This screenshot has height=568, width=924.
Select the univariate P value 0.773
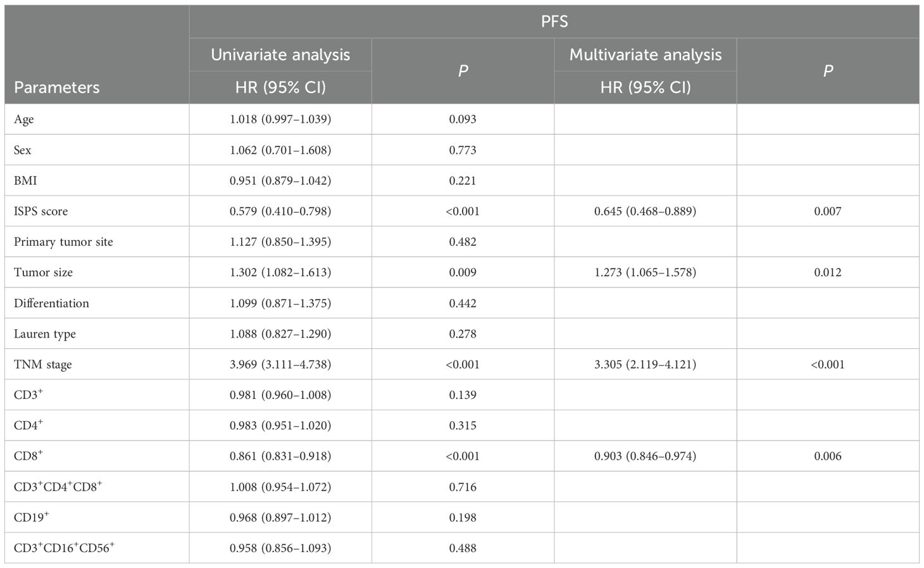(x=463, y=150)
